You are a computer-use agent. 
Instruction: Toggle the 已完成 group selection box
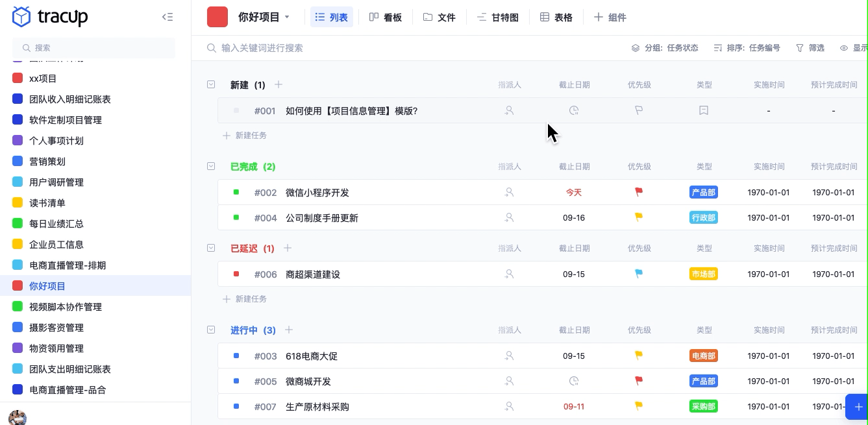[x=211, y=166]
